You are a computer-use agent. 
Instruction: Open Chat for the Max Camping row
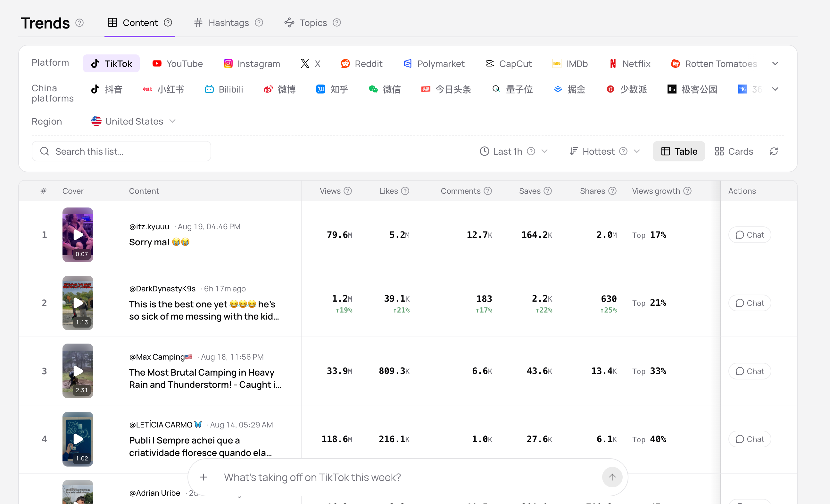[750, 371]
